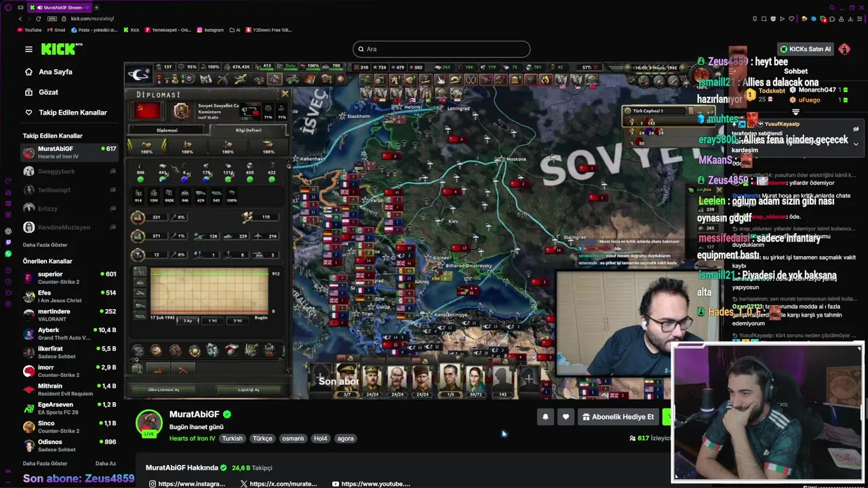Open Odisnos recommended channel
The height and width of the screenshot is (488, 868).
(x=70, y=445)
